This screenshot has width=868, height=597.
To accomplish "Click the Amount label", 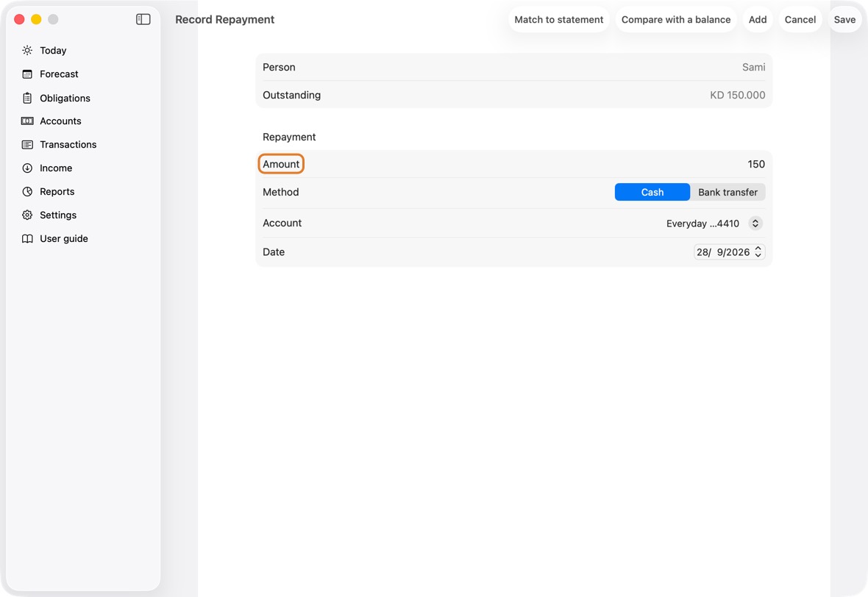I will (281, 165).
